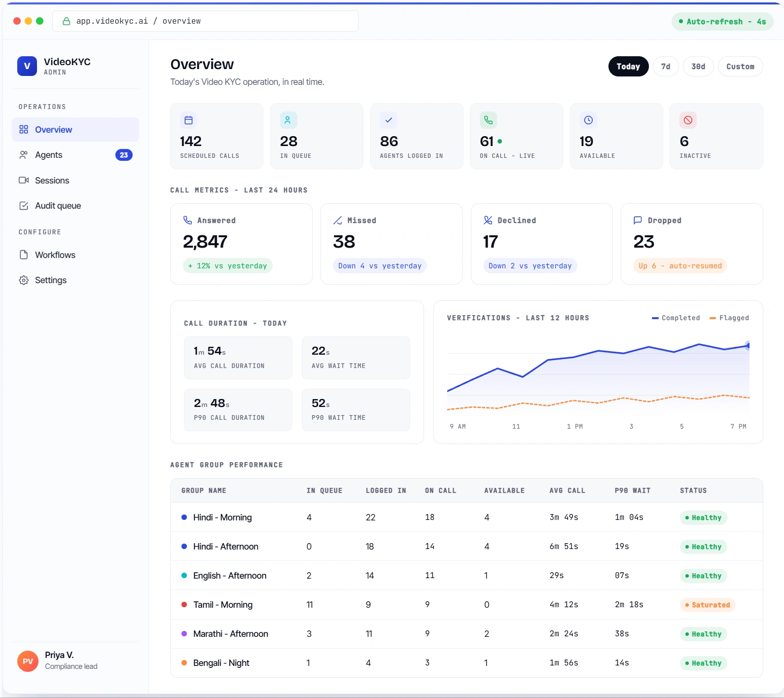Image resolution: width=784 pixels, height=698 pixels.
Task: Click the Down 2 vs yesterday badge
Action: pos(530,266)
